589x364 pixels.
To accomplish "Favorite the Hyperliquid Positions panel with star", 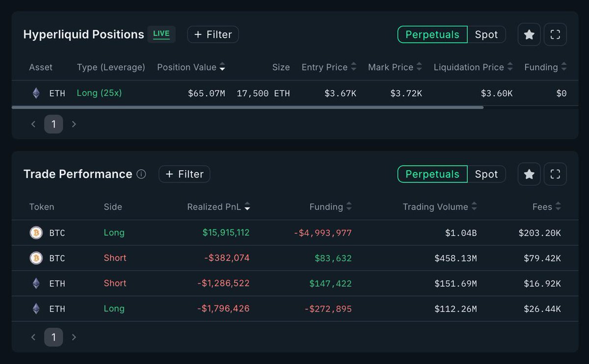I will pyautogui.click(x=529, y=35).
